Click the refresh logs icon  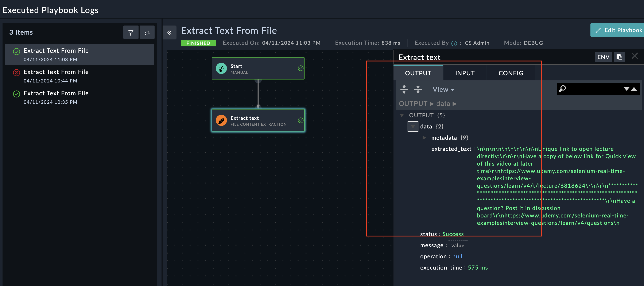[147, 32]
